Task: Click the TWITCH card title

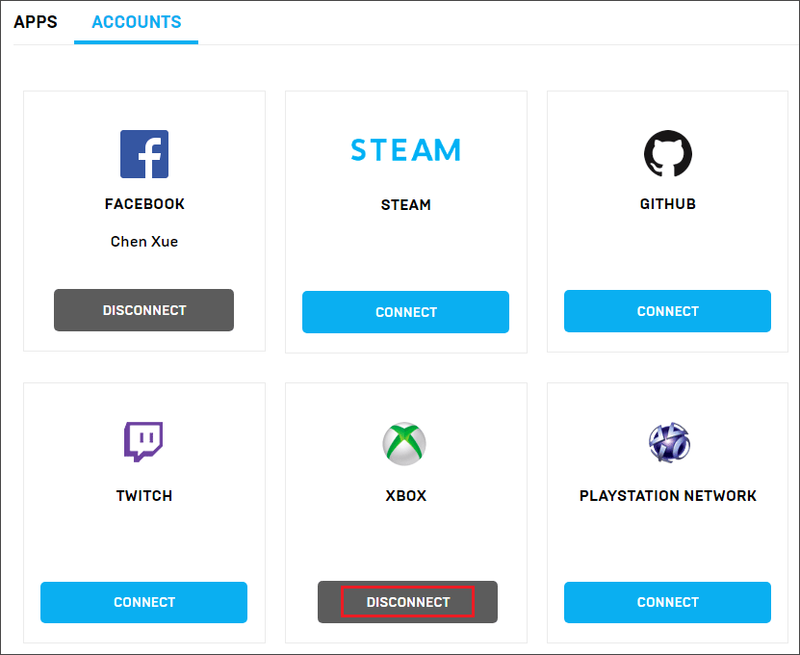Action: (x=144, y=496)
